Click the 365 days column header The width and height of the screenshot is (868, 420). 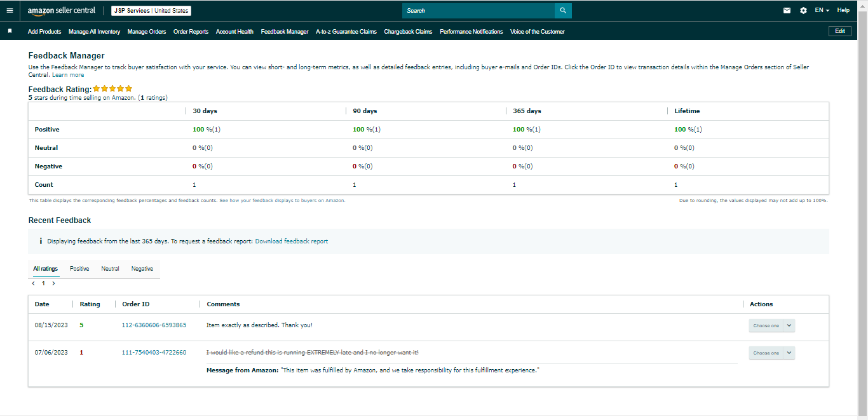[x=527, y=111]
